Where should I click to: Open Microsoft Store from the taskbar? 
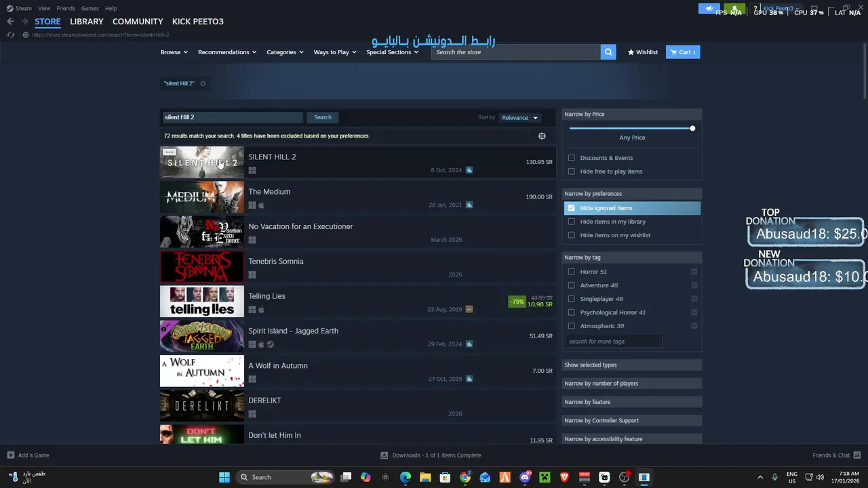(x=445, y=477)
